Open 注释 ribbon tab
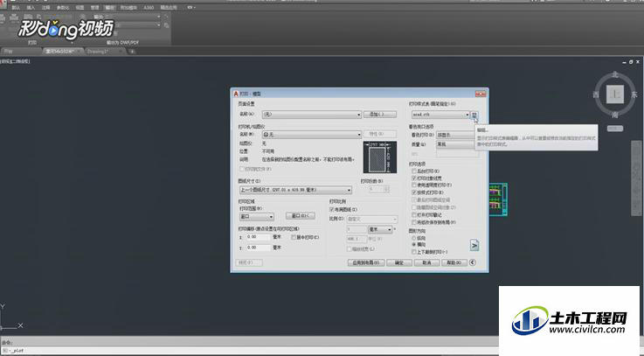This screenshot has width=644, height=356. (x=46, y=7)
